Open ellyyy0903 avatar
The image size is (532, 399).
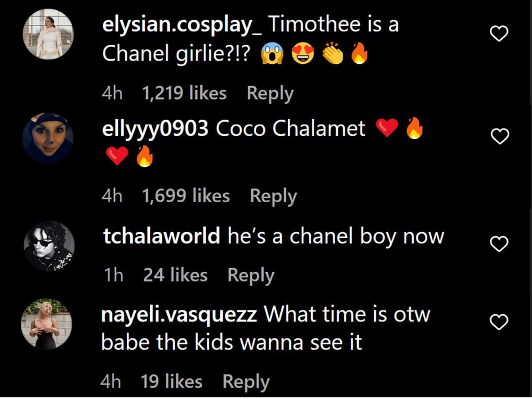[x=48, y=138]
